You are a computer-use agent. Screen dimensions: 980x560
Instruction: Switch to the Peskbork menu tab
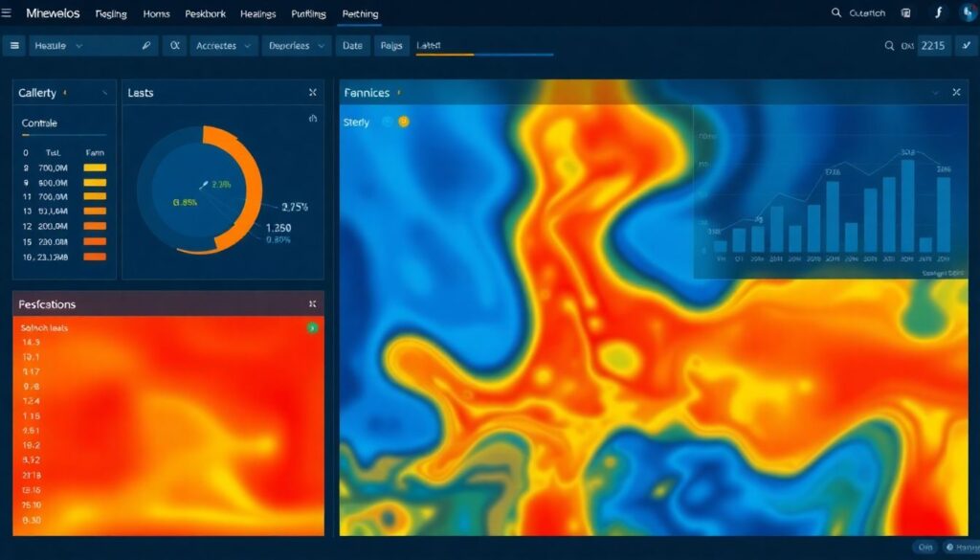click(205, 14)
